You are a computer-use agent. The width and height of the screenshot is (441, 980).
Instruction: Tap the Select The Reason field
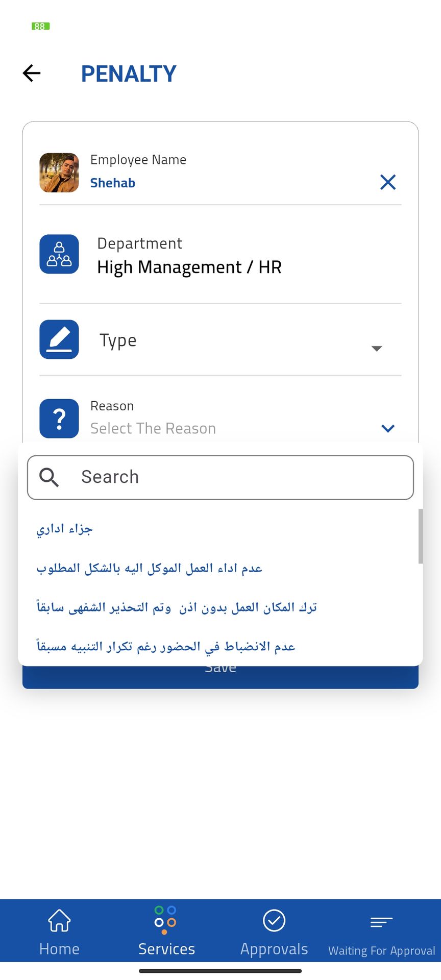153,428
